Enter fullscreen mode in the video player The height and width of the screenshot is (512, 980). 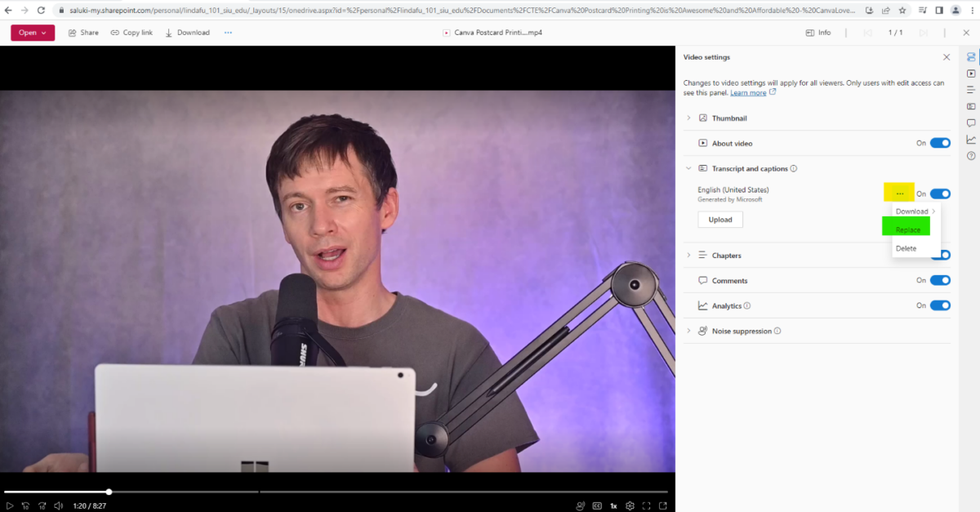tap(647, 505)
